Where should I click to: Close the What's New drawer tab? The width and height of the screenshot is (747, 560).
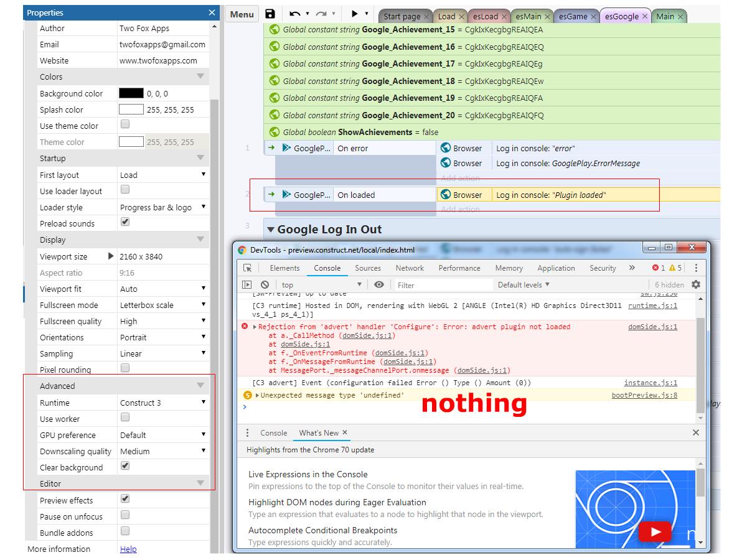345,433
